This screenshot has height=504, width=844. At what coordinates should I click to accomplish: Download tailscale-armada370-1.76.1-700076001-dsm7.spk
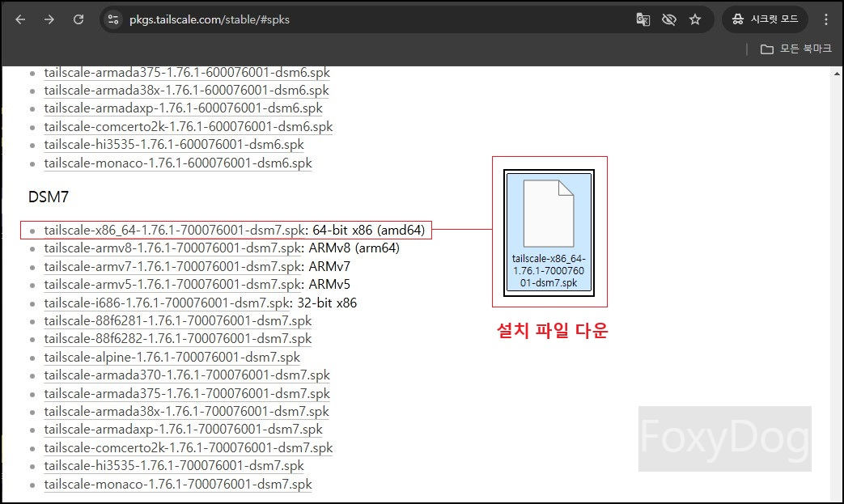187,375
